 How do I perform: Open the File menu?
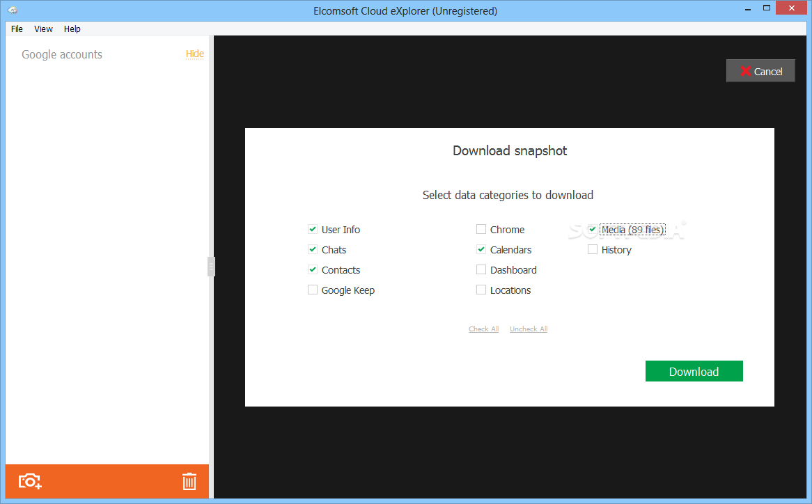pos(17,29)
